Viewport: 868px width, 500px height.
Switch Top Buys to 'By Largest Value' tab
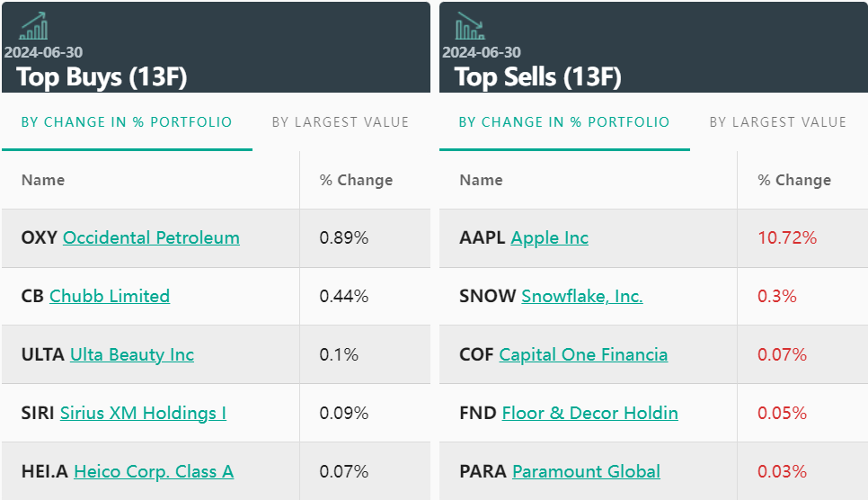(x=341, y=122)
